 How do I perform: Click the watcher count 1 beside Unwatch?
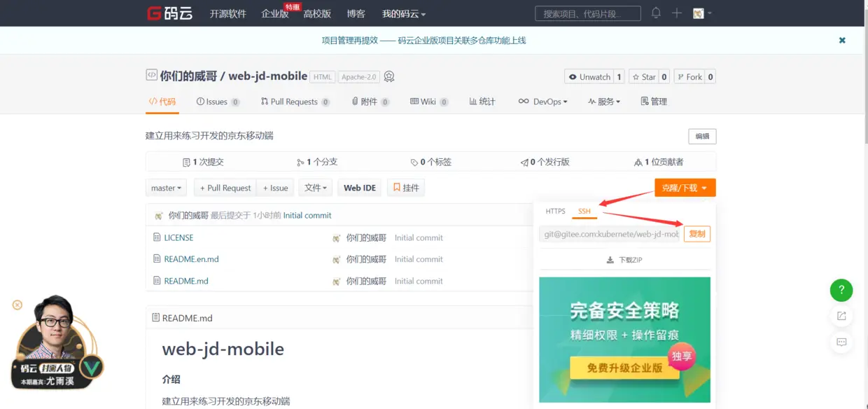618,77
